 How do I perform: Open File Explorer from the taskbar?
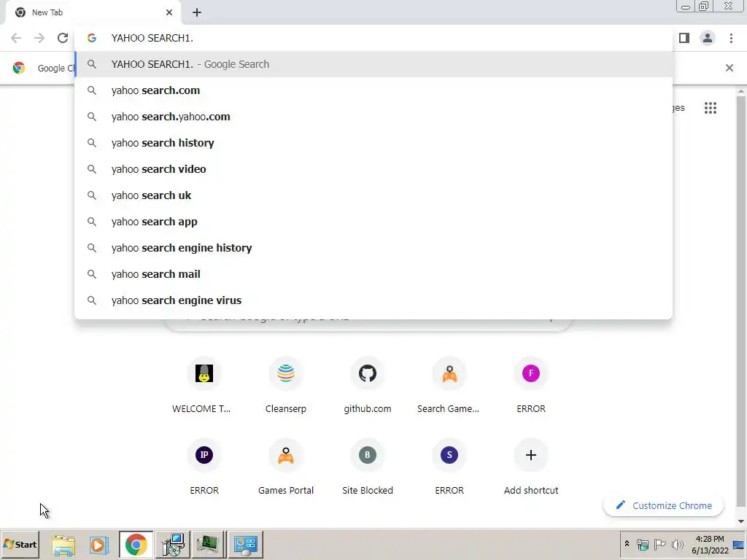pyautogui.click(x=63, y=545)
